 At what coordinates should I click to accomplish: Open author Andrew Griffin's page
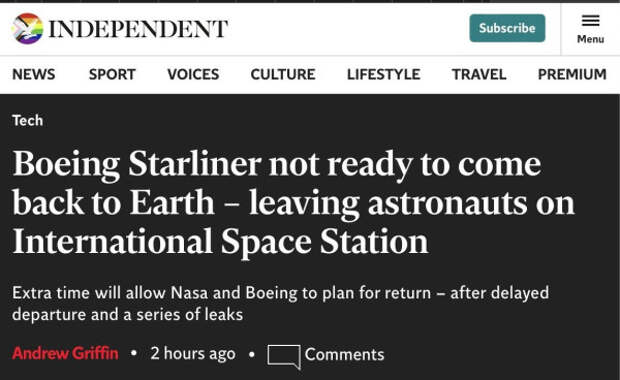(65, 353)
